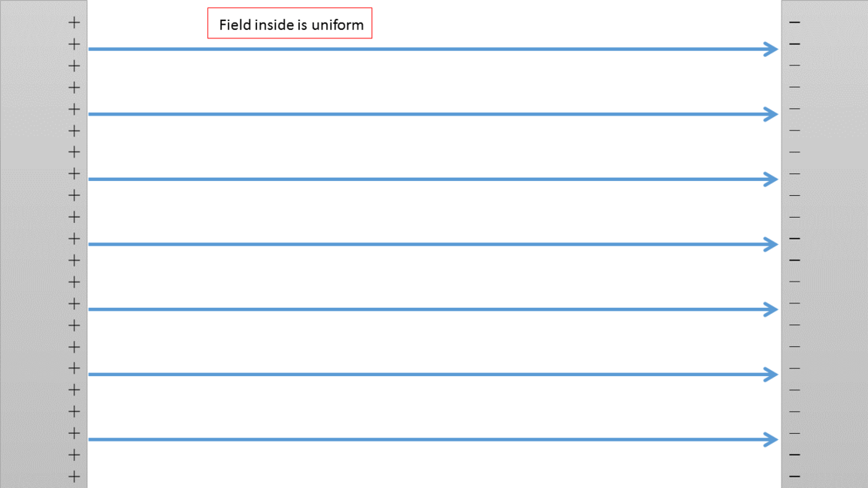The image size is (868, 488).
Task: Click the topmost minus sign on right plate
Action: click(794, 23)
